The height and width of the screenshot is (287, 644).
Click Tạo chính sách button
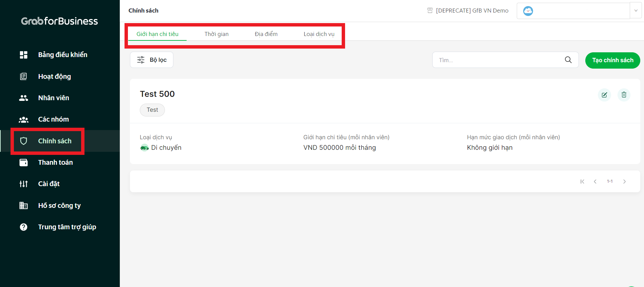[612, 60]
